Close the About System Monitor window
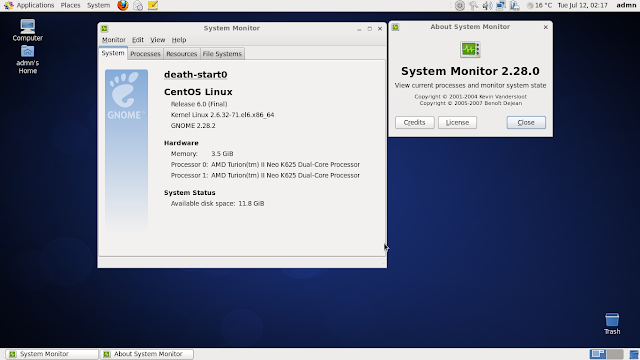640x360 pixels. click(x=526, y=122)
